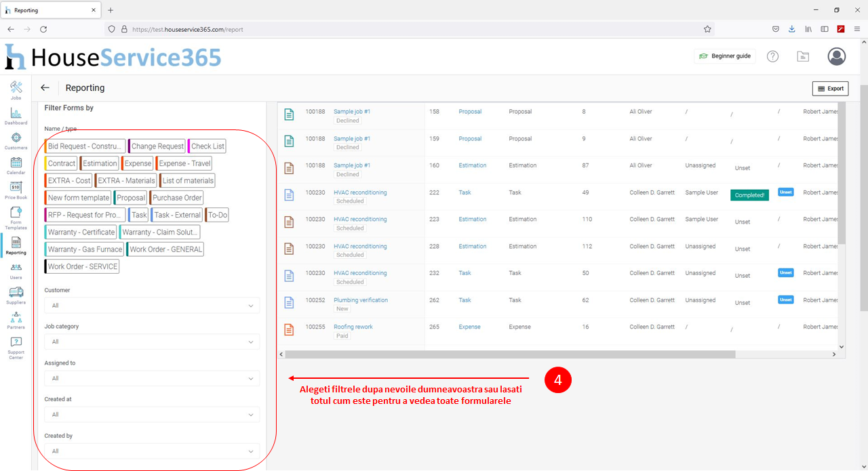Toggle the Check List filter tag
Screen dimensions: 868x471
coord(207,146)
